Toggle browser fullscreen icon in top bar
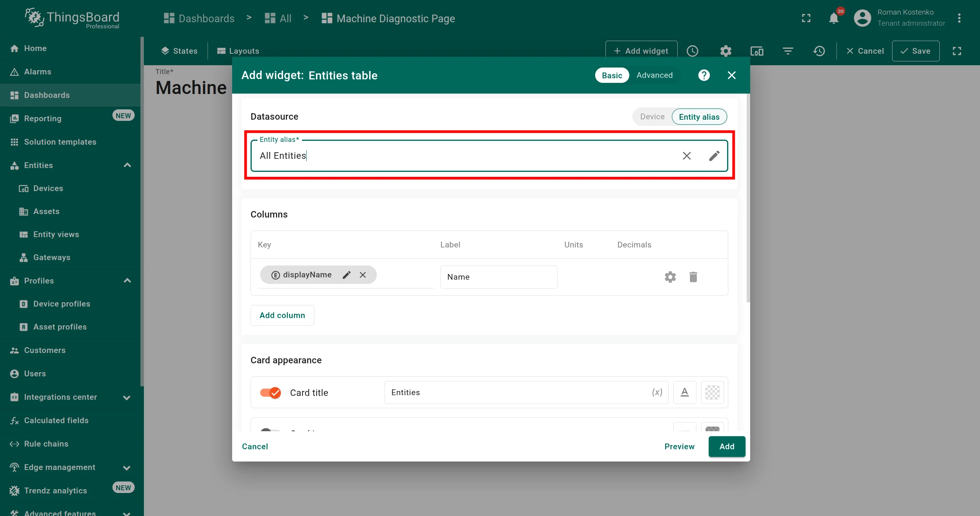 tap(806, 18)
